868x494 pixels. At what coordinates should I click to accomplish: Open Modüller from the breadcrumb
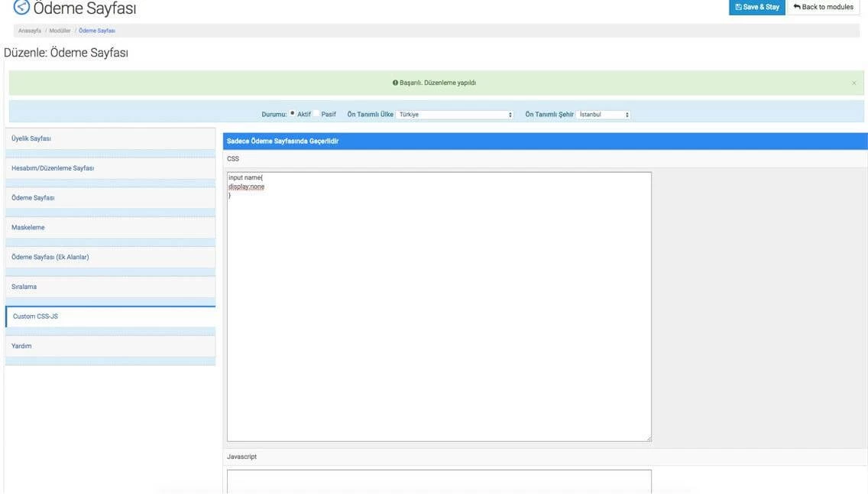(x=59, y=31)
